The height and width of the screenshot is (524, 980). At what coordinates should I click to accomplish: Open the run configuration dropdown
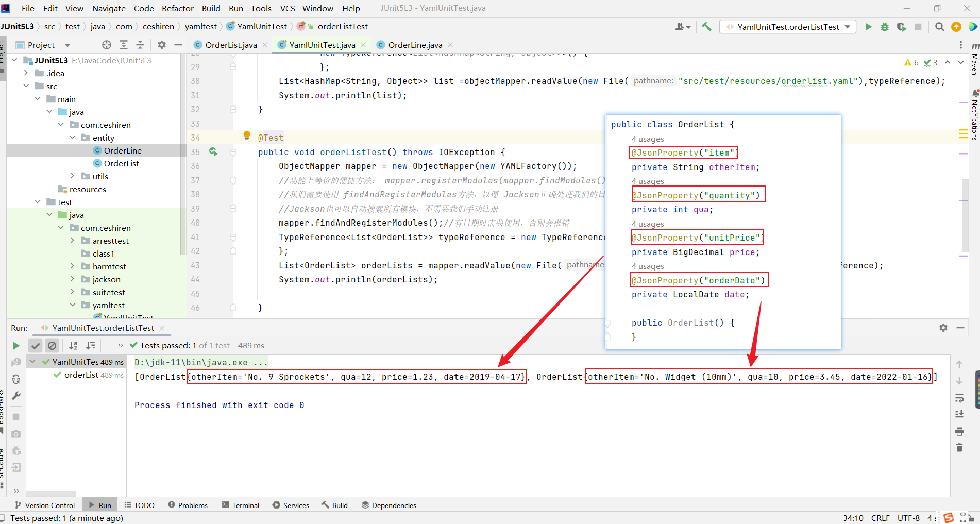pyautogui.click(x=848, y=27)
